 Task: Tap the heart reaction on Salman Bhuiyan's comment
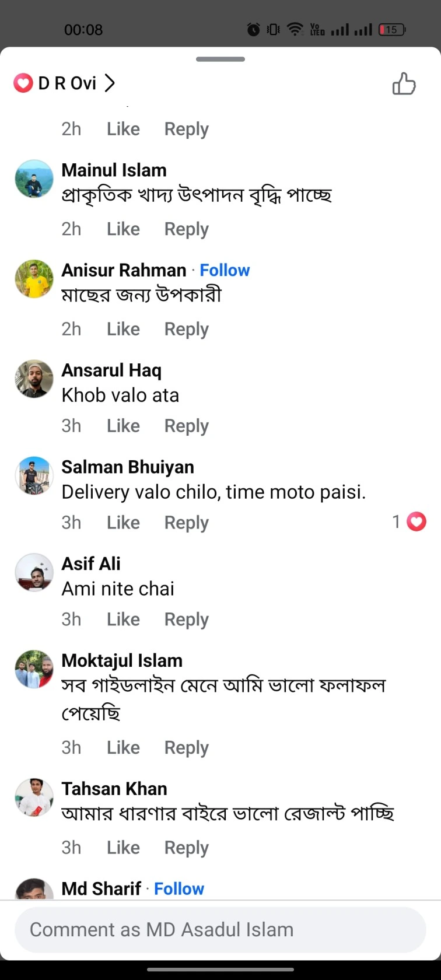click(x=415, y=521)
